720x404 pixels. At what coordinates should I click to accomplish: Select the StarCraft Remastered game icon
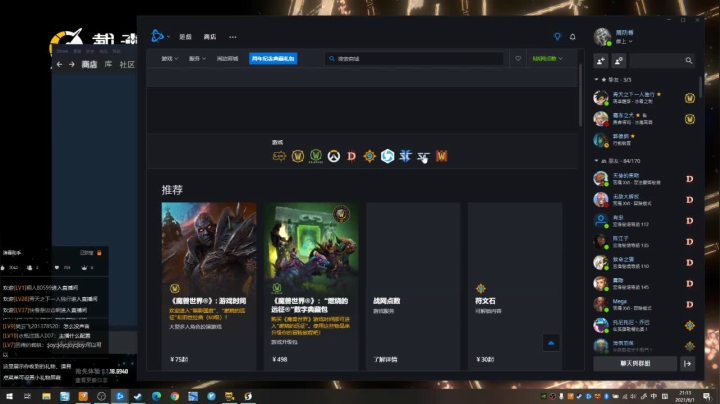tap(423, 157)
